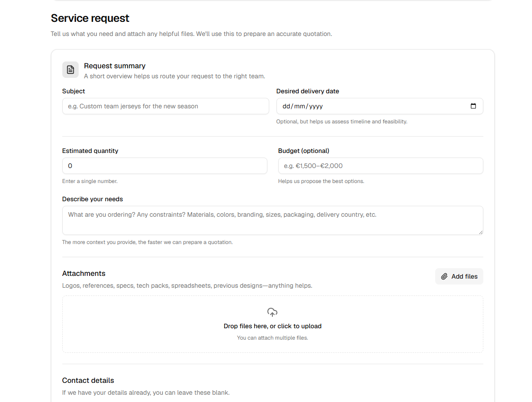532x402 pixels.
Task: Click the Contact details heading
Action: (x=88, y=380)
